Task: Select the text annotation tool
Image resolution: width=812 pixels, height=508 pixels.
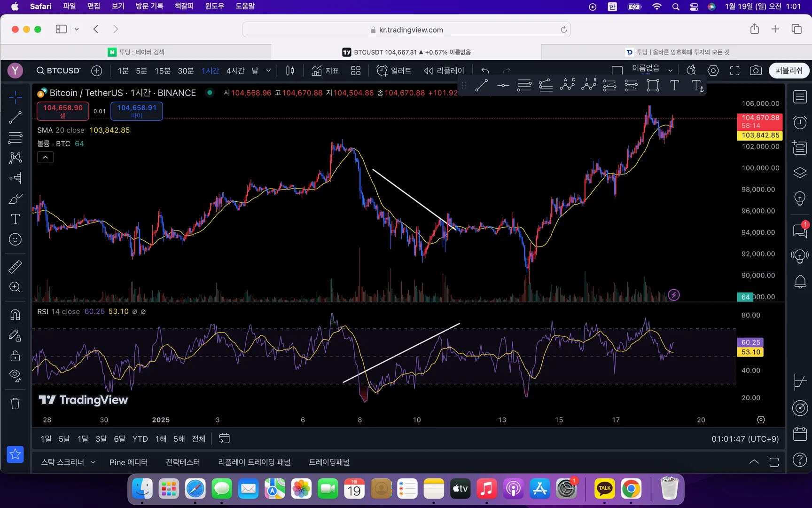Action: (15, 219)
